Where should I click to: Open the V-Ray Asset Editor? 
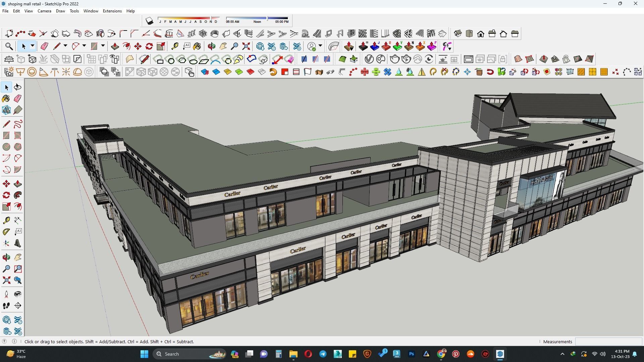[369, 59]
